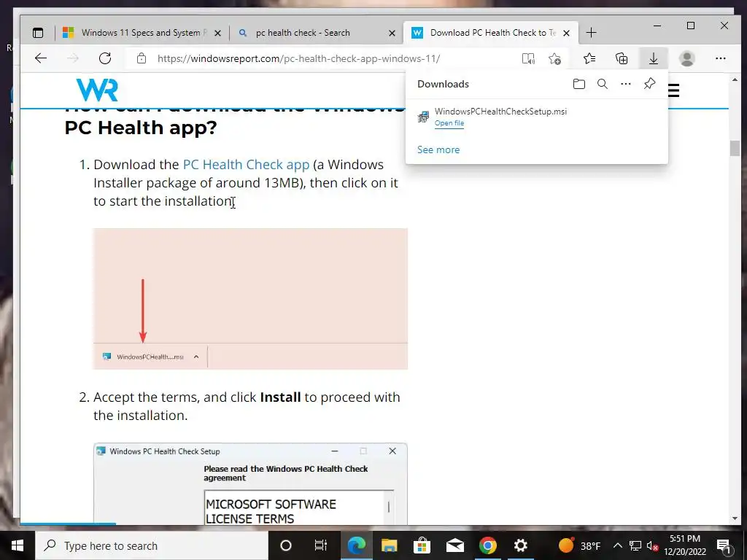Open the Favorites list icon

(589, 58)
